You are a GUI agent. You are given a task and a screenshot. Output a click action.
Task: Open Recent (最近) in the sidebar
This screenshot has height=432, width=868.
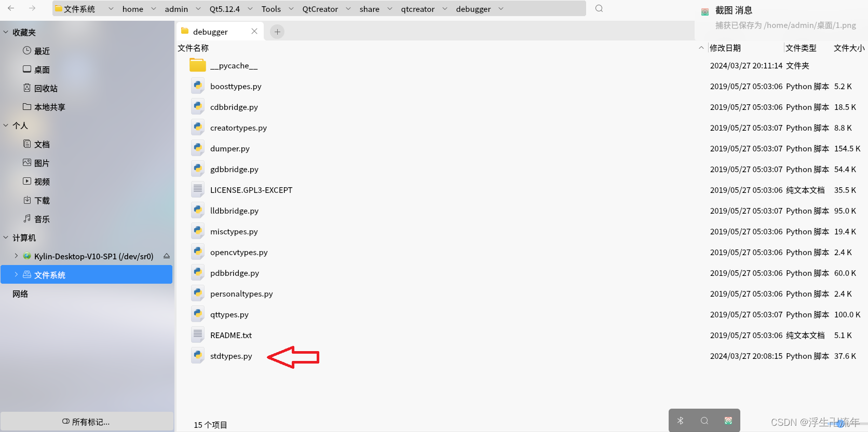37,51
